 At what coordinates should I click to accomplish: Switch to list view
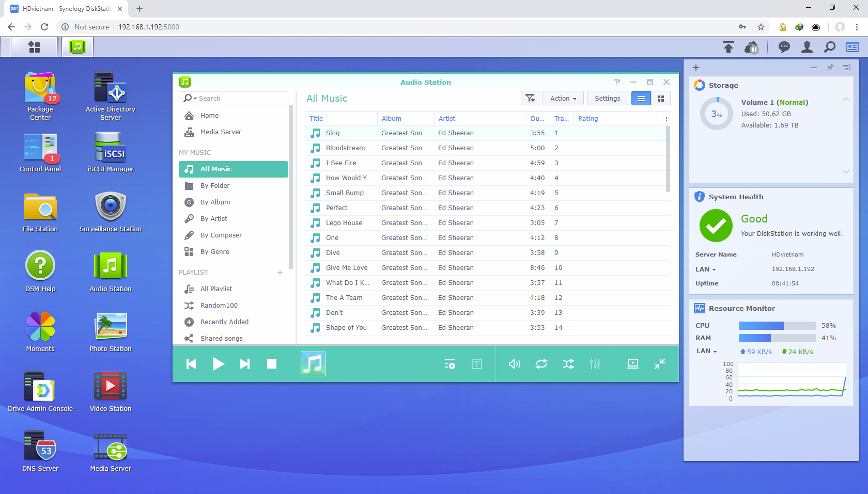[641, 98]
